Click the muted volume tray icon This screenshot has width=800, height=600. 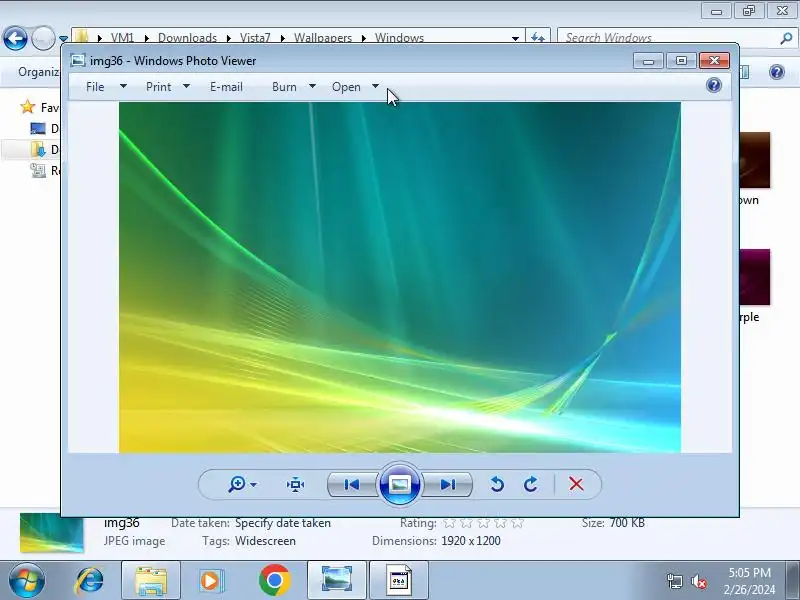[x=699, y=581]
